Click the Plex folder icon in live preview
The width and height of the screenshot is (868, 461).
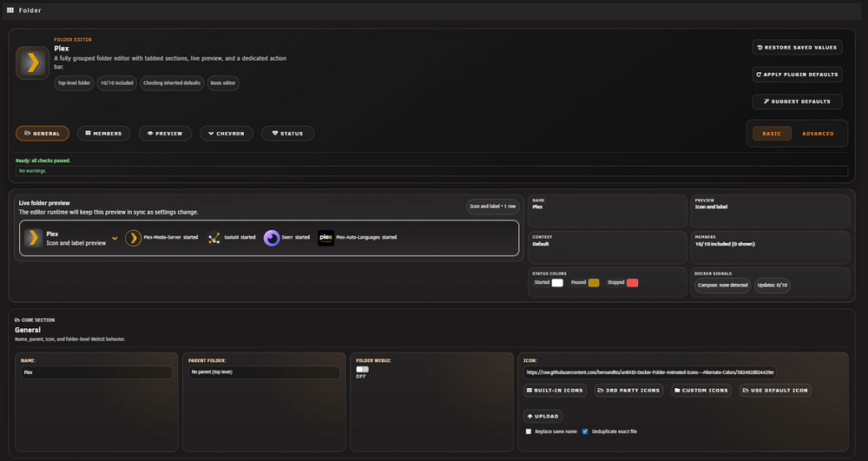coord(33,238)
